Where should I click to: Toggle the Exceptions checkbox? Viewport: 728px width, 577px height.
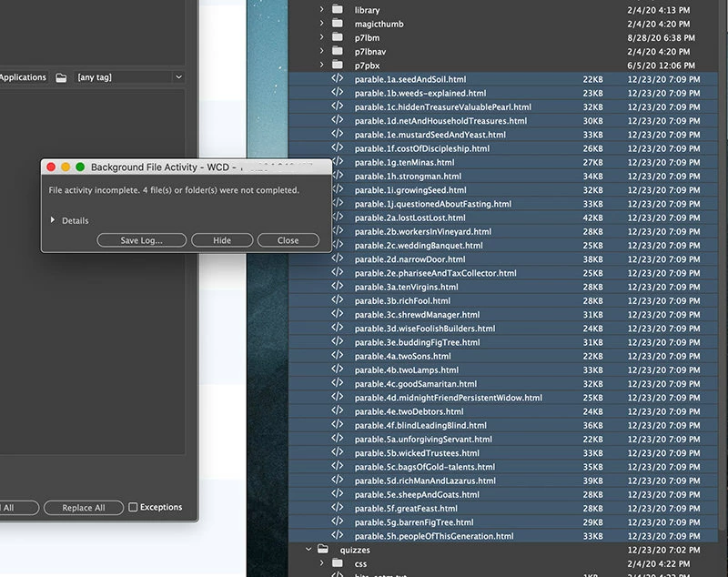133,507
